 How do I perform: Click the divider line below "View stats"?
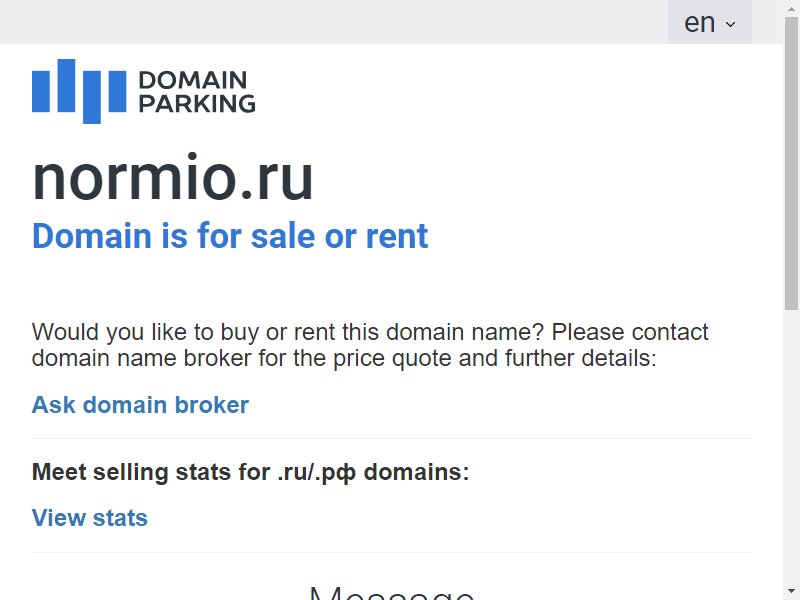point(392,552)
